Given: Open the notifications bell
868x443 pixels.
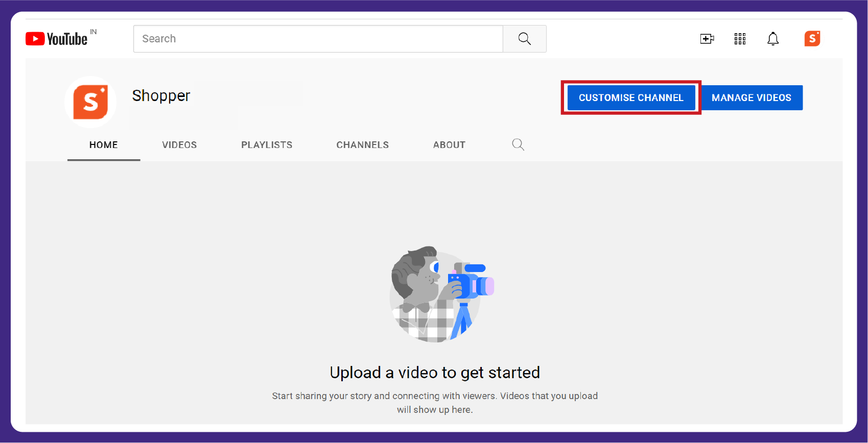Looking at the screenshot, I should (x=773, y=39).
